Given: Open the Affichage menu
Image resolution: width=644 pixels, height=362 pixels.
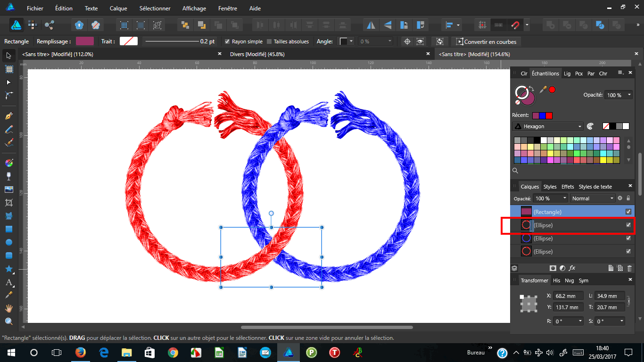Looking at the screenshot, I should (x=194, y=8).
